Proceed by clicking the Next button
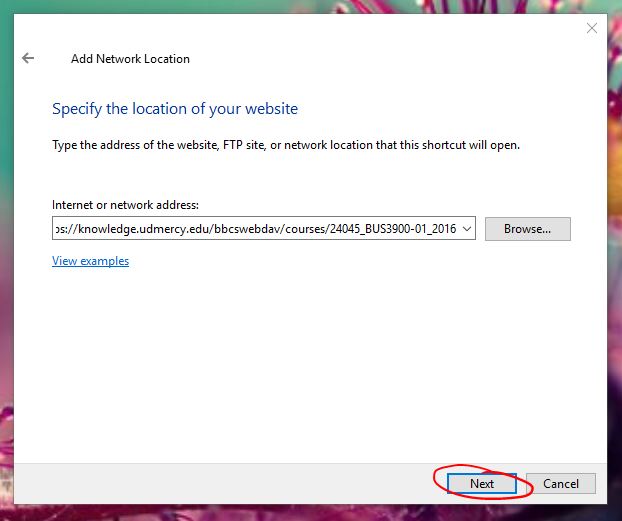 (482, 483)
